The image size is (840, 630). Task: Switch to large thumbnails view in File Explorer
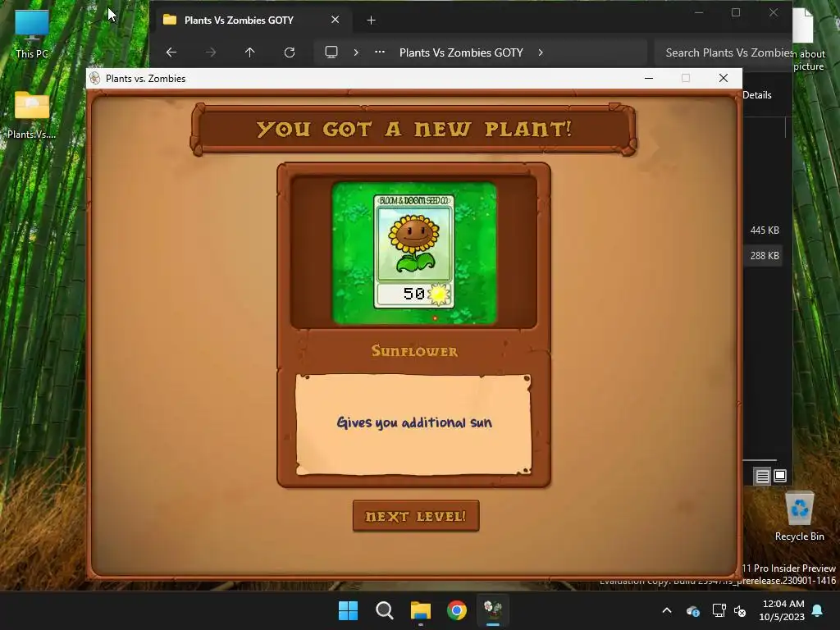click(x=780, y=476)
